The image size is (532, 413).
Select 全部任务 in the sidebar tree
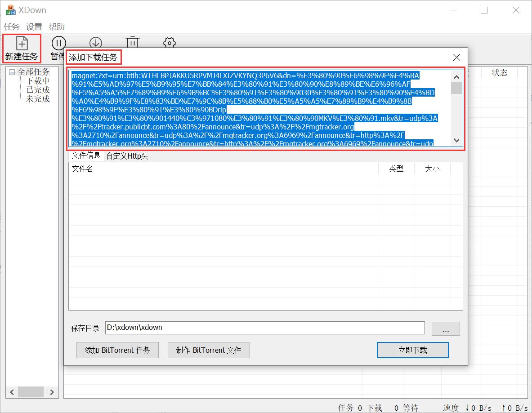33,71
